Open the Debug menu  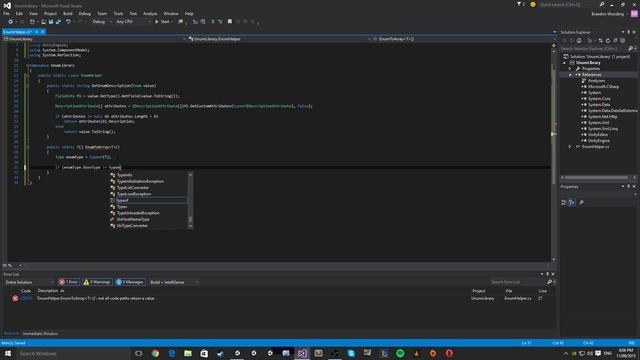point(84,13)
